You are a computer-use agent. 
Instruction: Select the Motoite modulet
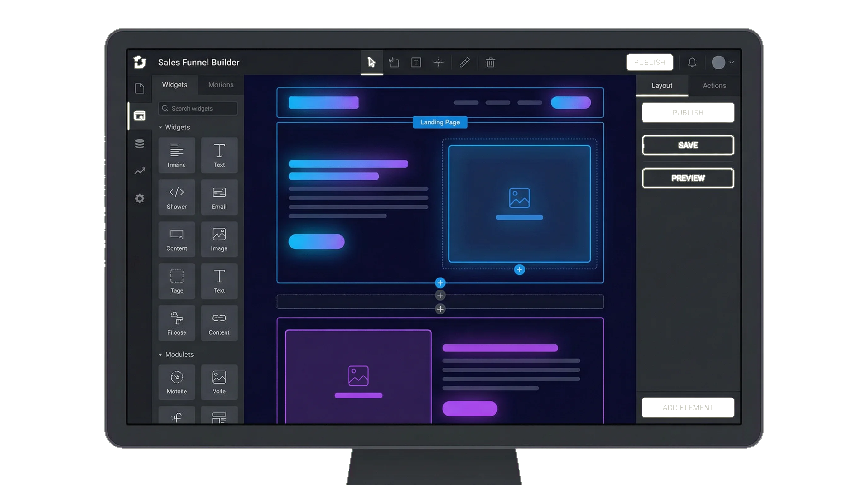[x=177, y=382]
